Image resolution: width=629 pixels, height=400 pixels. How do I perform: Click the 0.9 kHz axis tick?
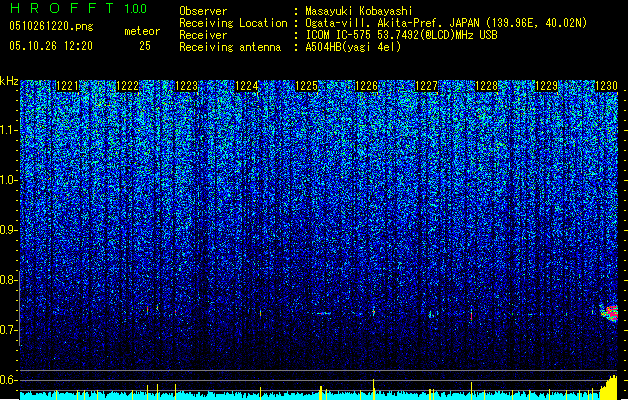(x=9, y=230)
